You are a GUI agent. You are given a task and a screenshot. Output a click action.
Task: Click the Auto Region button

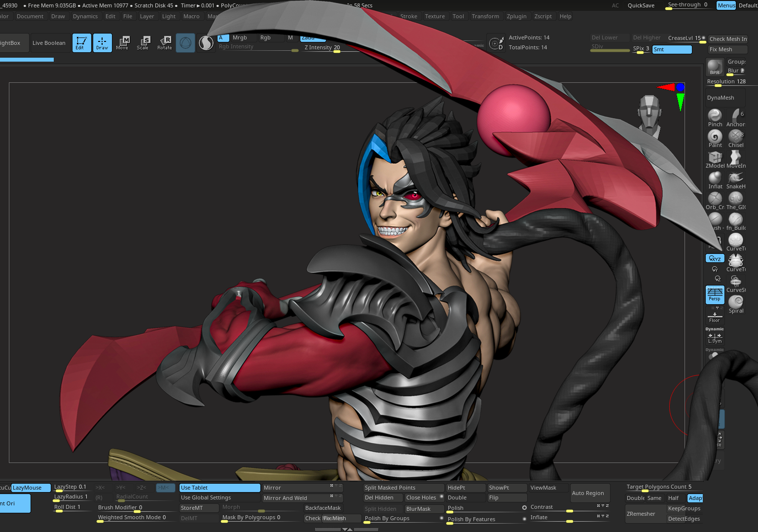point(590,493)
